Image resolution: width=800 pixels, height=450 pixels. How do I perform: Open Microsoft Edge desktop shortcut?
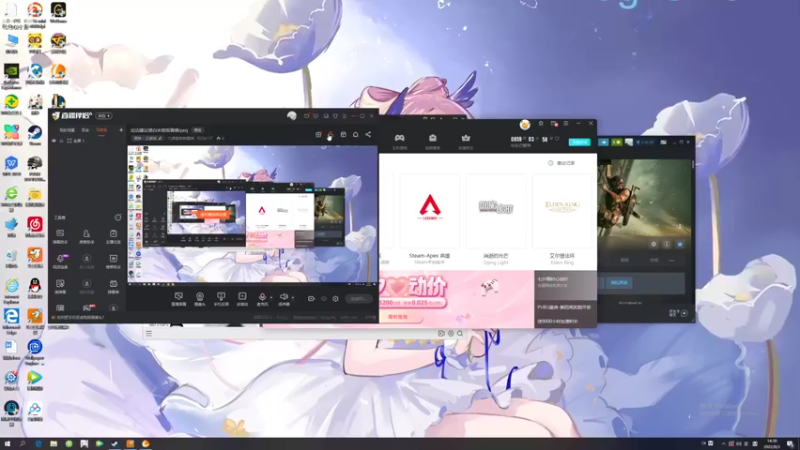(x=11, y=319)
